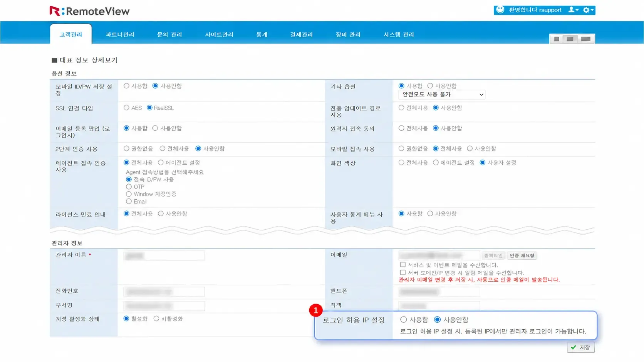Click the 관리자 이름 input field
This screenshot has width=644, height=362.
(x=164, y=256)
